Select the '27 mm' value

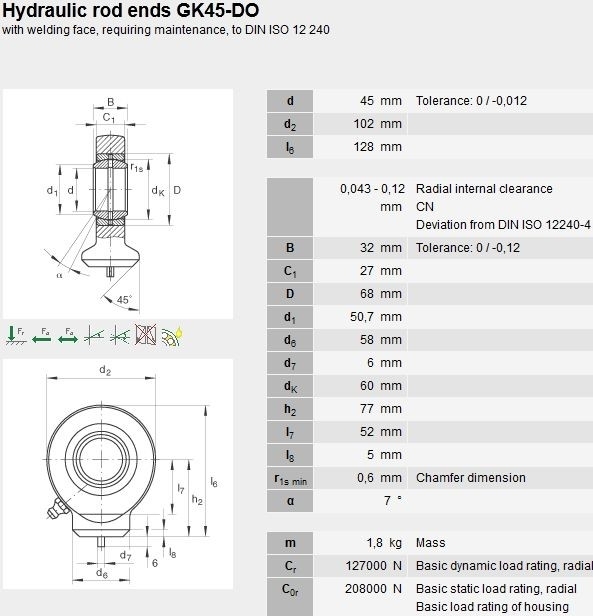(381, 271)
